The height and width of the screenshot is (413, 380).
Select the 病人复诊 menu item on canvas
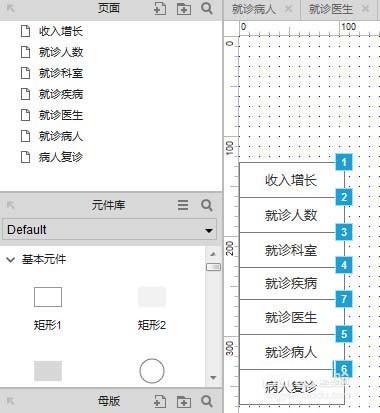292,387
